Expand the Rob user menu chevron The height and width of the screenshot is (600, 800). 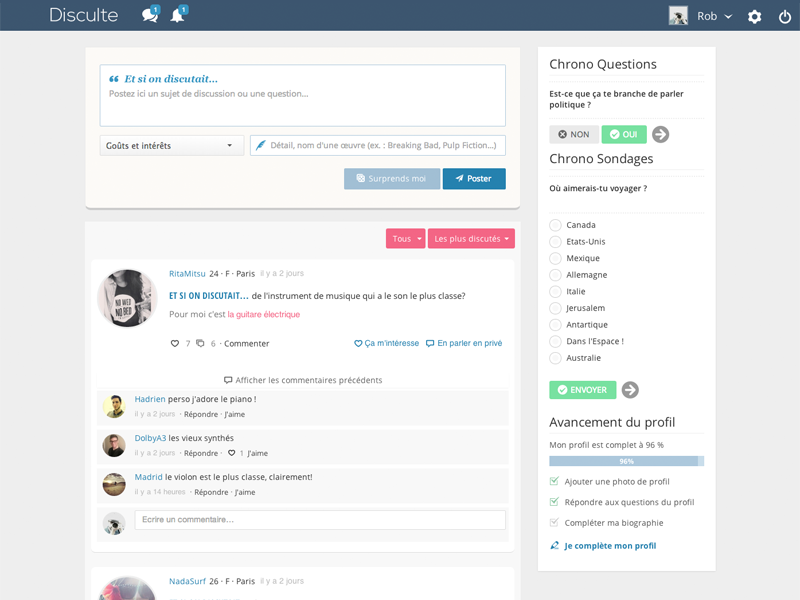click(x=728, y=16)
